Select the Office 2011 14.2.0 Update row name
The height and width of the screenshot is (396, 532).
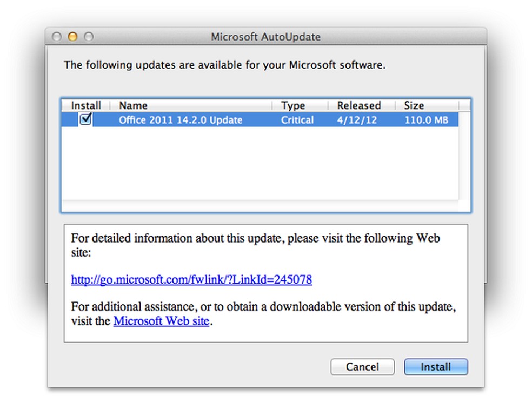[180, 120]
